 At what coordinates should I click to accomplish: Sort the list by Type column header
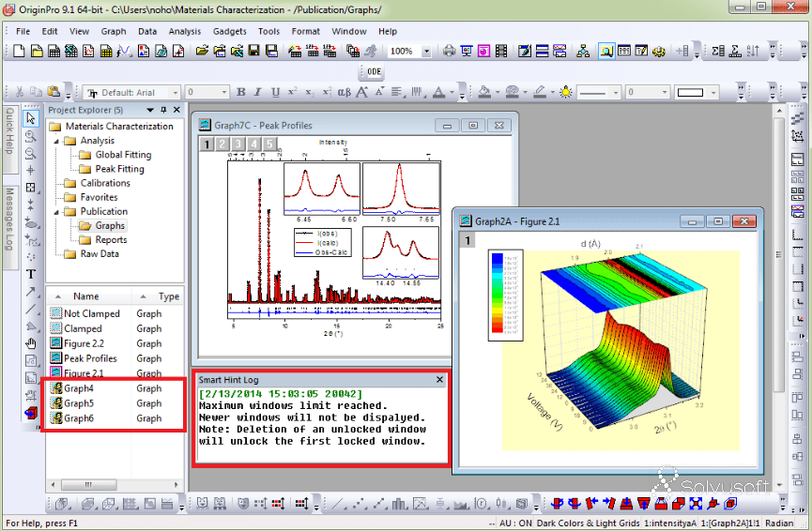[169, 296]
